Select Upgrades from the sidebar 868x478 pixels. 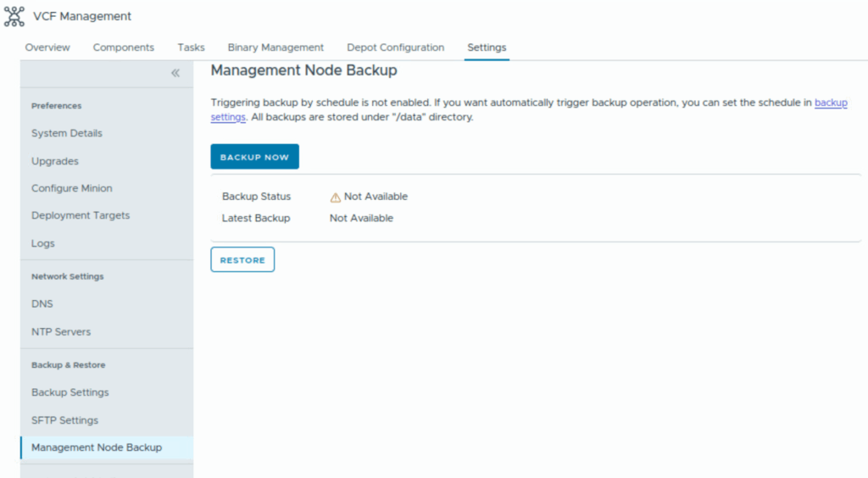(x=55, y=161)
